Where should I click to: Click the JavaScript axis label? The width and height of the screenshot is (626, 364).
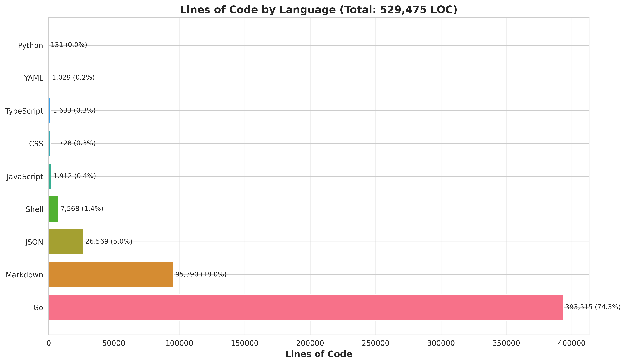click(x=25, y=177)
